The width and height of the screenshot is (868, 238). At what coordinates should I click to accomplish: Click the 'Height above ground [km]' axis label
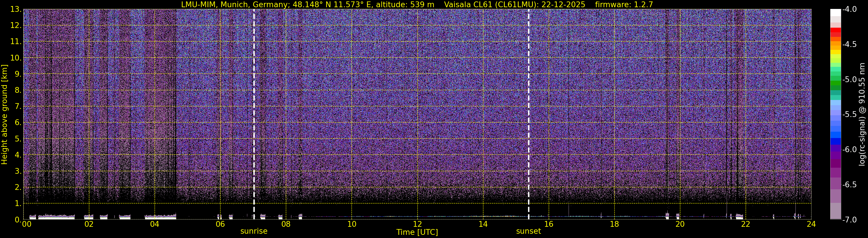click(x=4, y=115)
